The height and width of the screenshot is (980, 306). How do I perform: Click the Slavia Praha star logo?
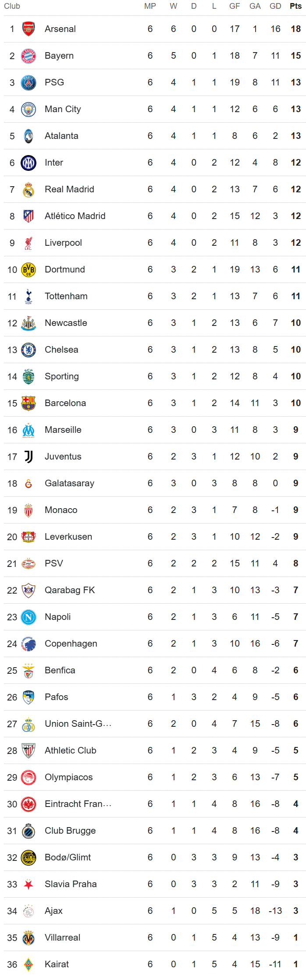[28, 884]
